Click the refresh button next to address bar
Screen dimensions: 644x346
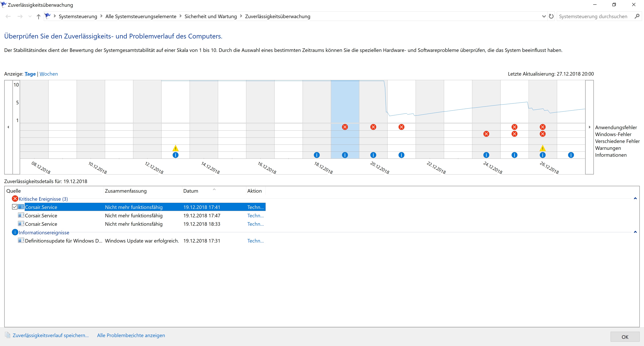click(551, 16)
